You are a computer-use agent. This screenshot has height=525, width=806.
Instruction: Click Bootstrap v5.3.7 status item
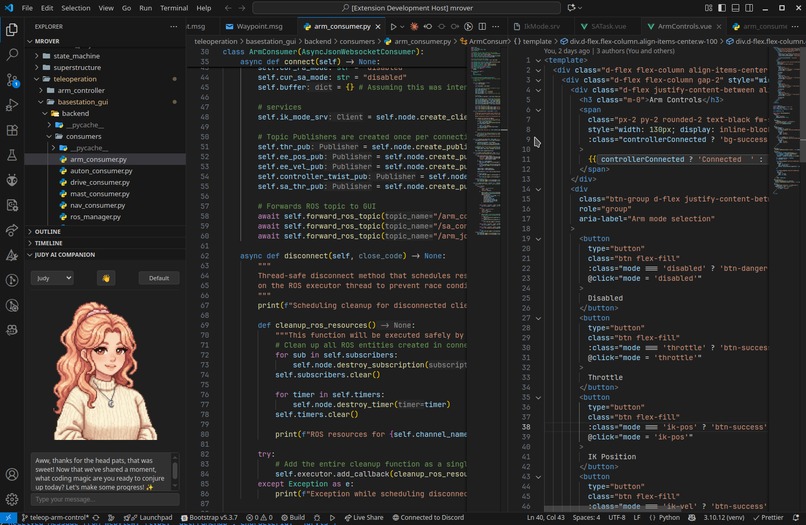(x=209, y=518)
